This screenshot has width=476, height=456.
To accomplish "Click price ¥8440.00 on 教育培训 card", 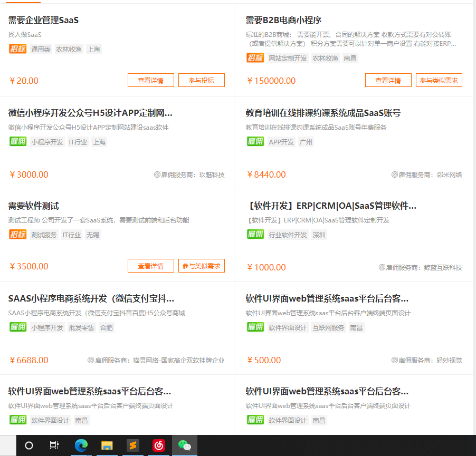I will point(266,174).
